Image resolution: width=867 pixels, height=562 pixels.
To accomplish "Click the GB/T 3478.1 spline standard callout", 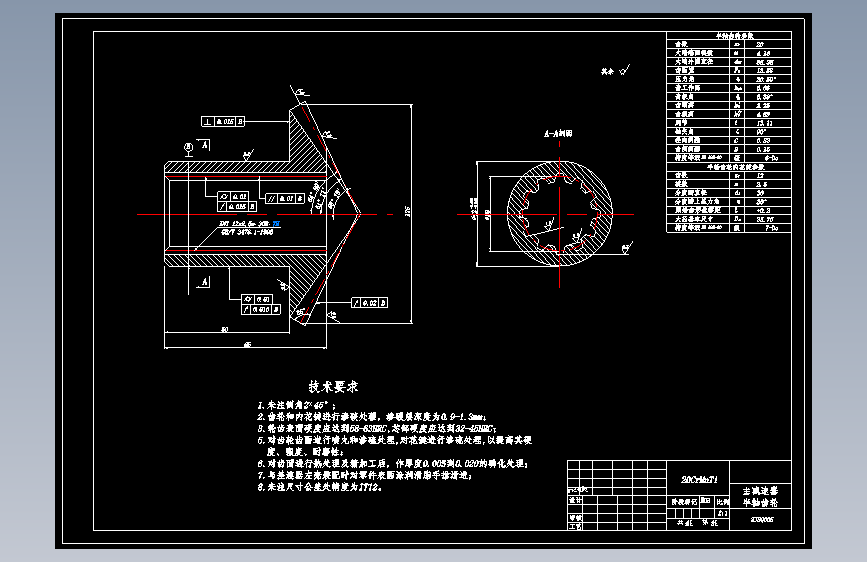I will 247,232.
